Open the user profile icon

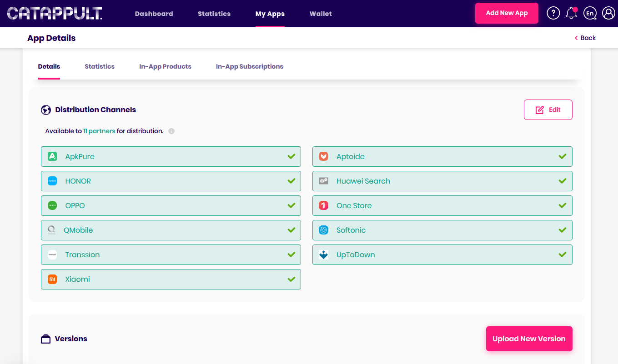tap(608, 13)
